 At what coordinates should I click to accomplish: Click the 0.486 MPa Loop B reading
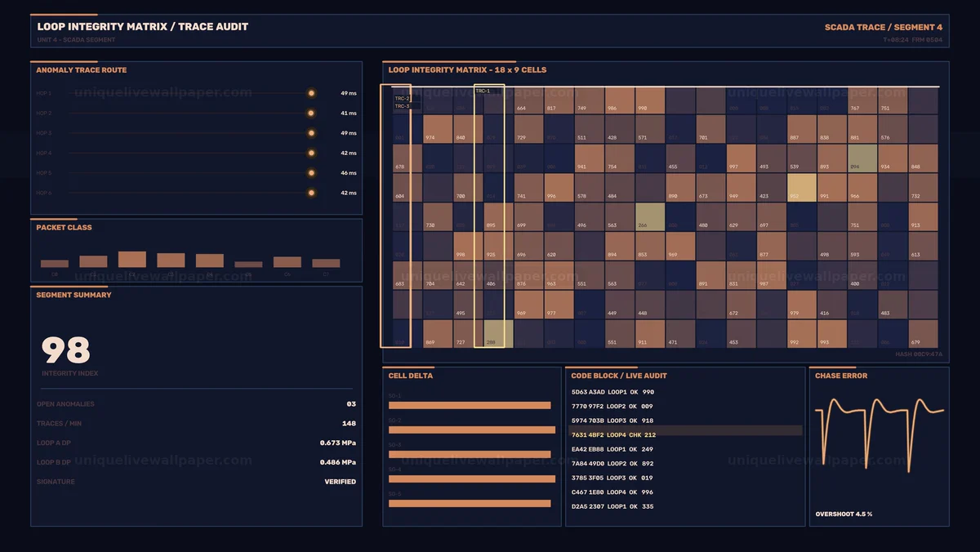pos(338,462)
